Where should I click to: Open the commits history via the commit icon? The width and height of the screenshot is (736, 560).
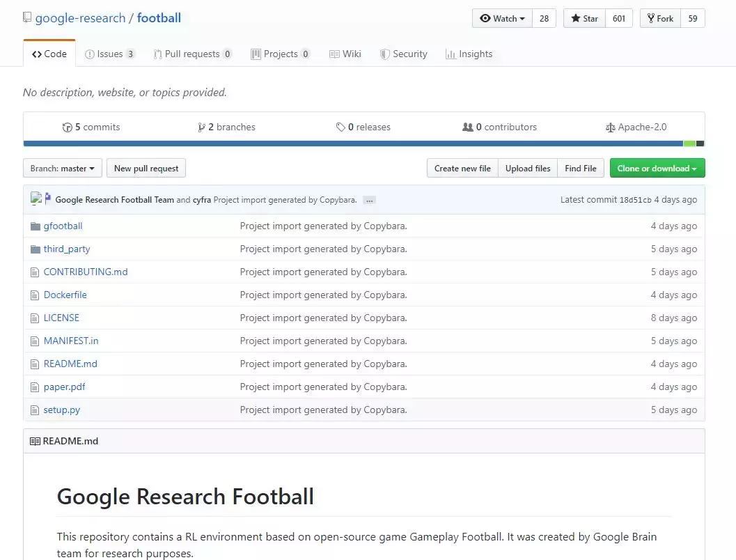tap(68, 127)
